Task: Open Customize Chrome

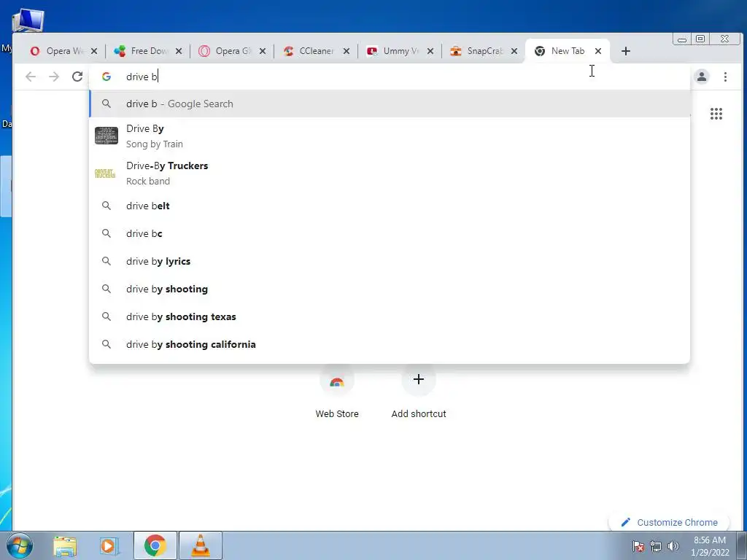Action: pyautogui.click(x=670, y=522)
